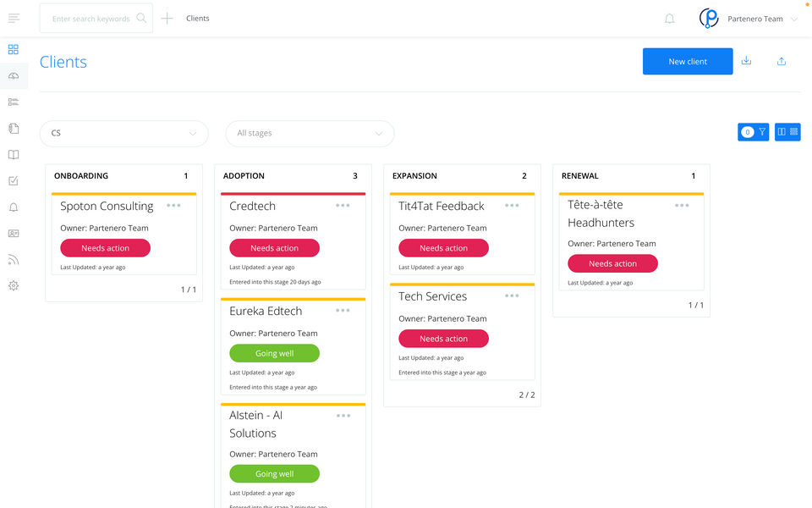The width and height of the screenshot is (812, 508).
Task: Click the download icon beside New client
Action: point(746,61)
